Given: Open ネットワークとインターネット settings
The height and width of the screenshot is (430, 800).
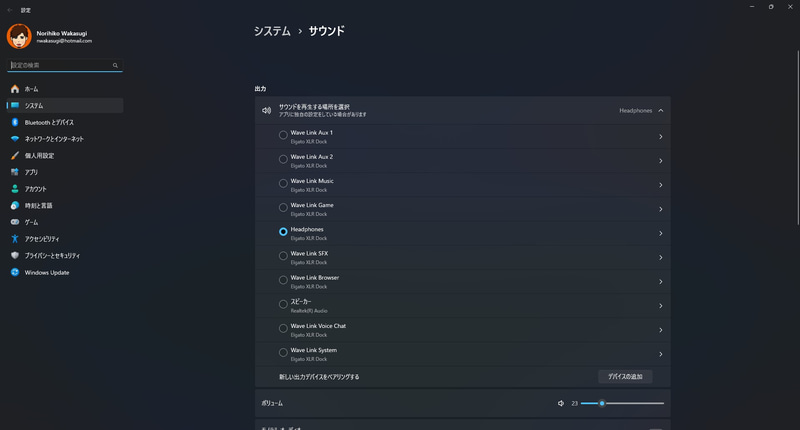Looking at the screenshot, I should (x=65, y=139).
